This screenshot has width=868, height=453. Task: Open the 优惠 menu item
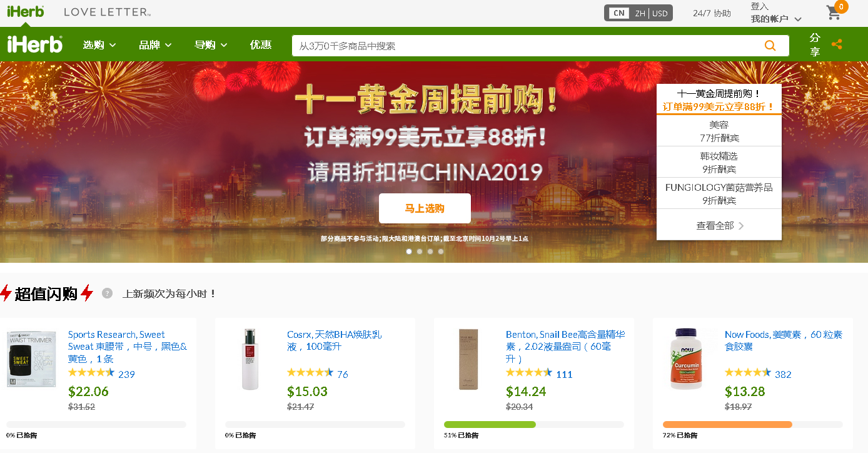[x=261, y=45]
